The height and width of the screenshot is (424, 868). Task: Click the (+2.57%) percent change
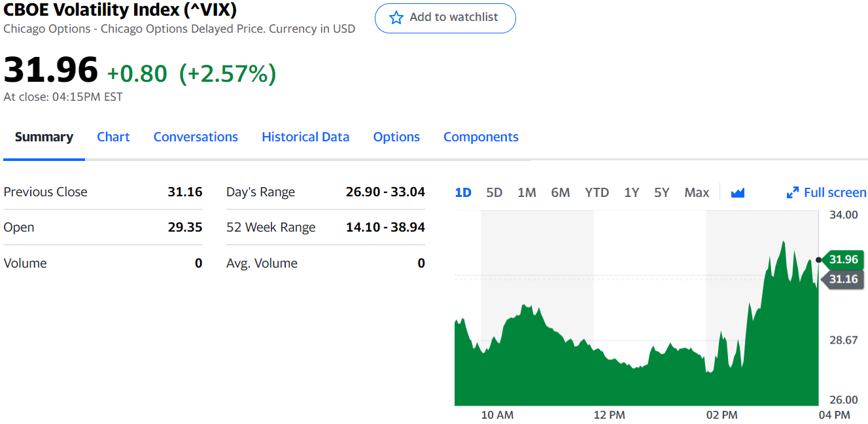228,73
